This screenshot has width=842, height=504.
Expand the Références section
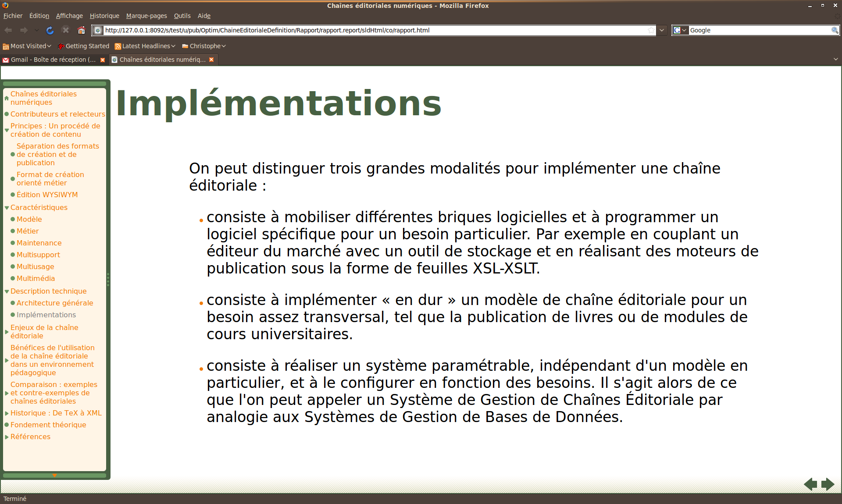click(x=7, y=437)
